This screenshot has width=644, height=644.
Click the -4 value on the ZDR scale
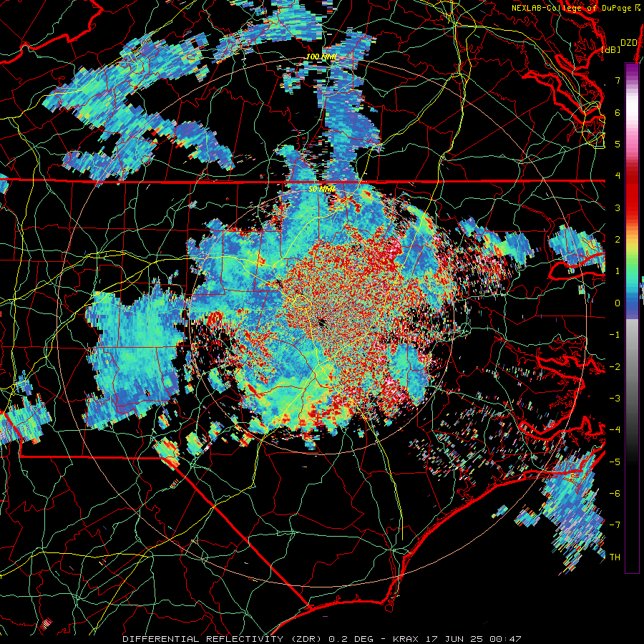click(615, 430)
